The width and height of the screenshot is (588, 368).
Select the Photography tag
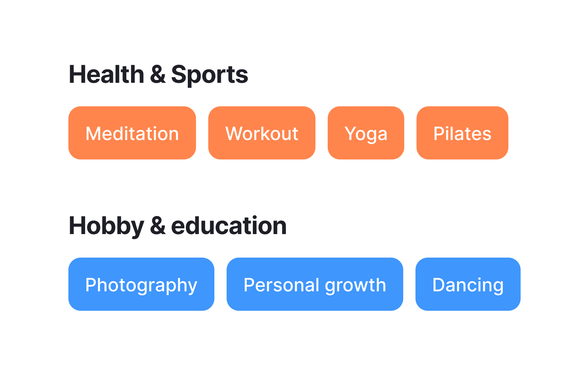pos(141,284)
